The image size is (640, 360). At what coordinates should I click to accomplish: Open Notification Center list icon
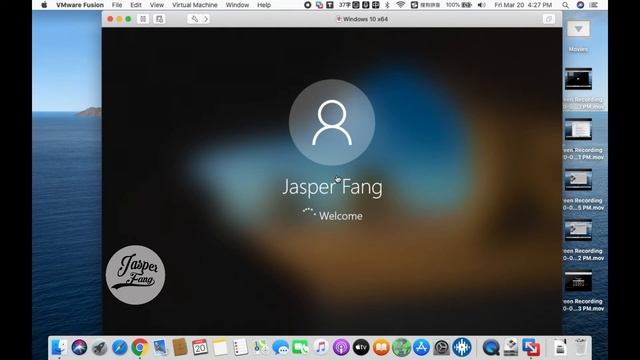tap(594, 5)
